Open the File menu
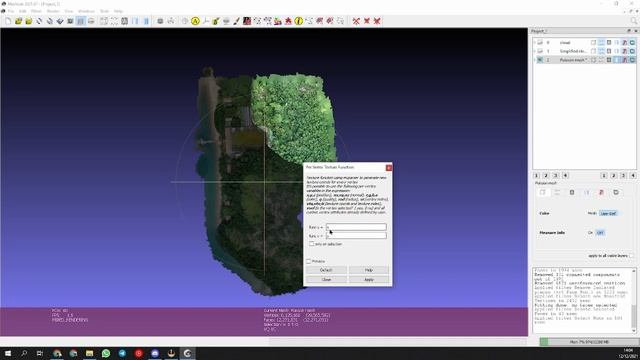Viewport: 640px width, 360px height. pyautogui.click(x=11, y=11)
